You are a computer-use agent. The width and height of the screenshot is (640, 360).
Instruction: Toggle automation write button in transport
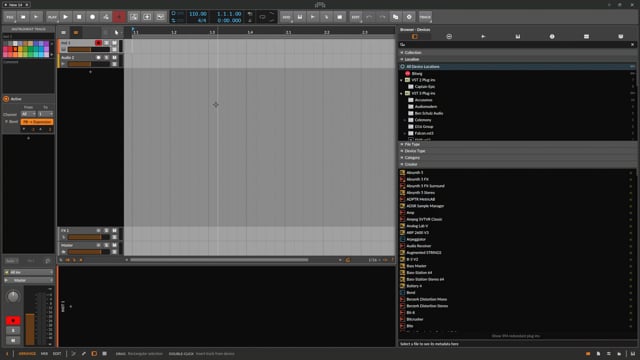click(106, 17)
